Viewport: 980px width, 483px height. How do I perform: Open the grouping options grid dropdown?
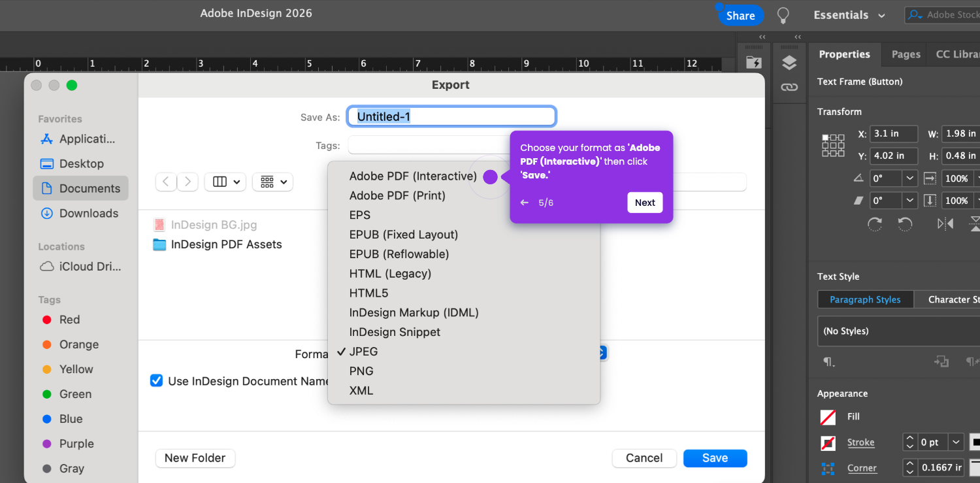click(272, 182)
